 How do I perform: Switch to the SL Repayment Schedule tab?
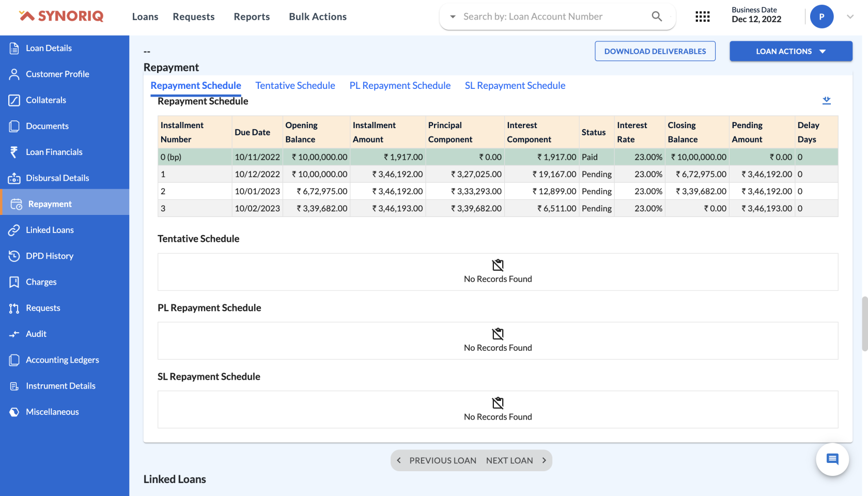pyautogui.click(x=515, y=86)
